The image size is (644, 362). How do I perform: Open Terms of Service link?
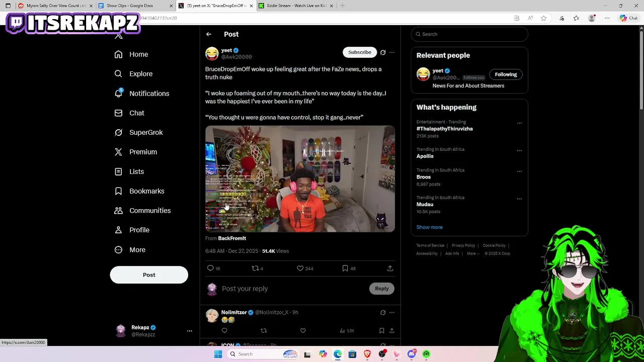point(430,245)
